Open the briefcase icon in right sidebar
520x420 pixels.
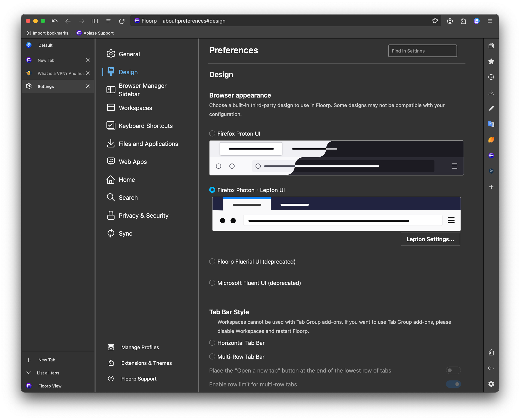(x=491, y=46)
